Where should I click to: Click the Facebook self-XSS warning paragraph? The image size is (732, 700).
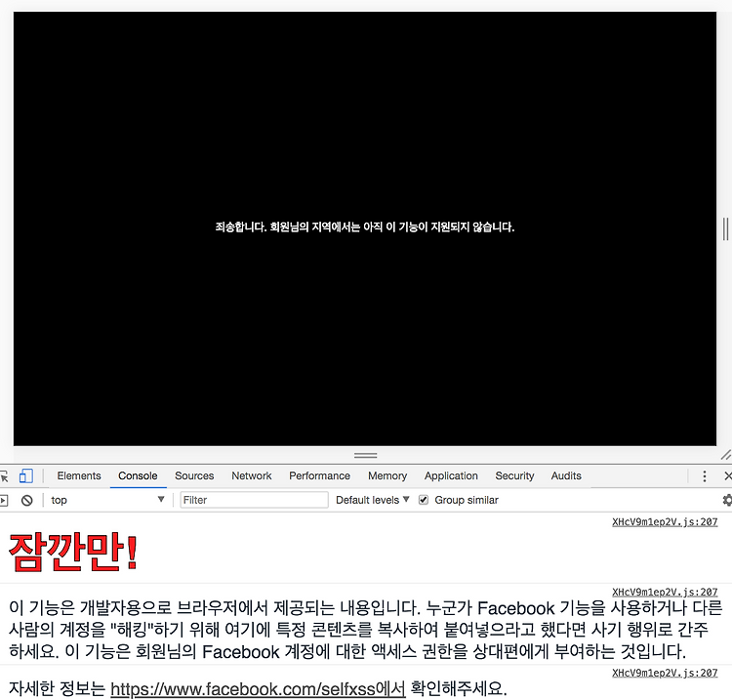click(x=366, y=630)
